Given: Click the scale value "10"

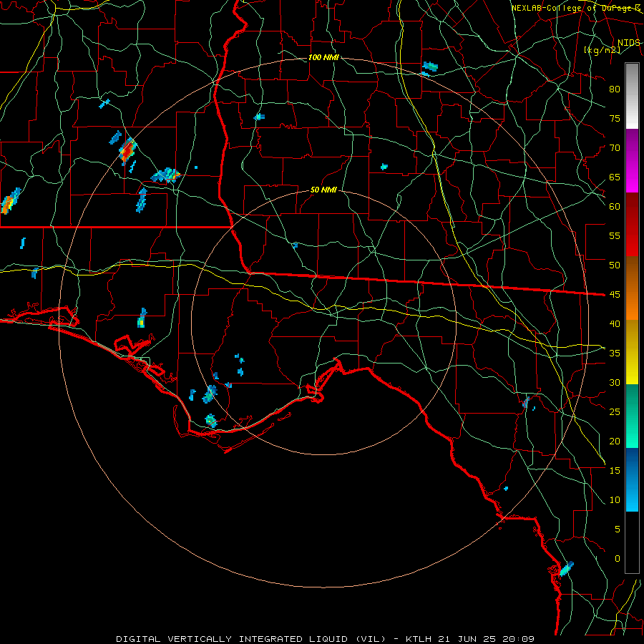Looking at the screenshot, I should tap(615, 500).
